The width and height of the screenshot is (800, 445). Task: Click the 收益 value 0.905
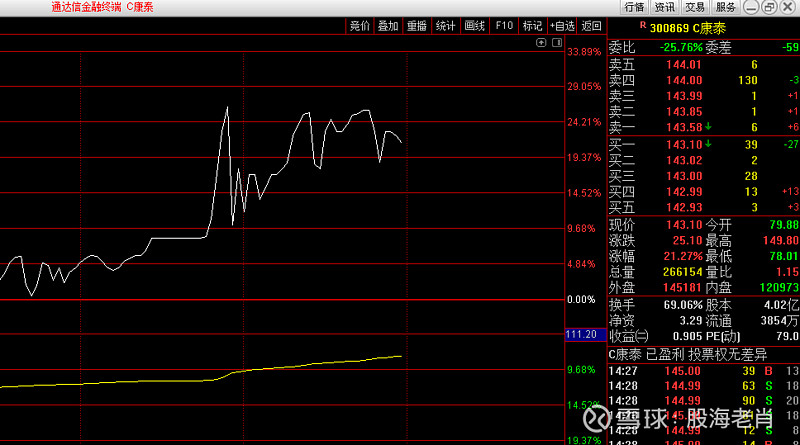coord(686,337)
